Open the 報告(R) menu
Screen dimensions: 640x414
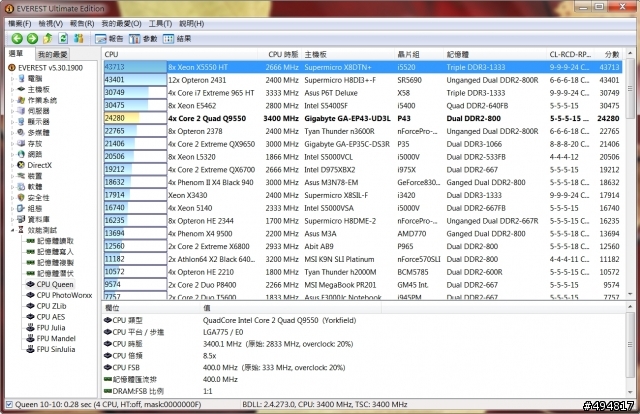(x=82, y=24)
